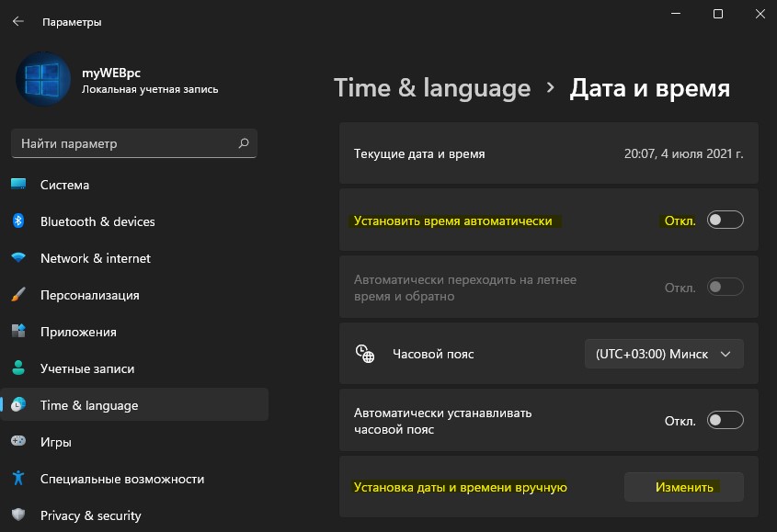Select Time & language sidebar item
The width and height of the screenshot is (777, 532).
click(134, 404)
